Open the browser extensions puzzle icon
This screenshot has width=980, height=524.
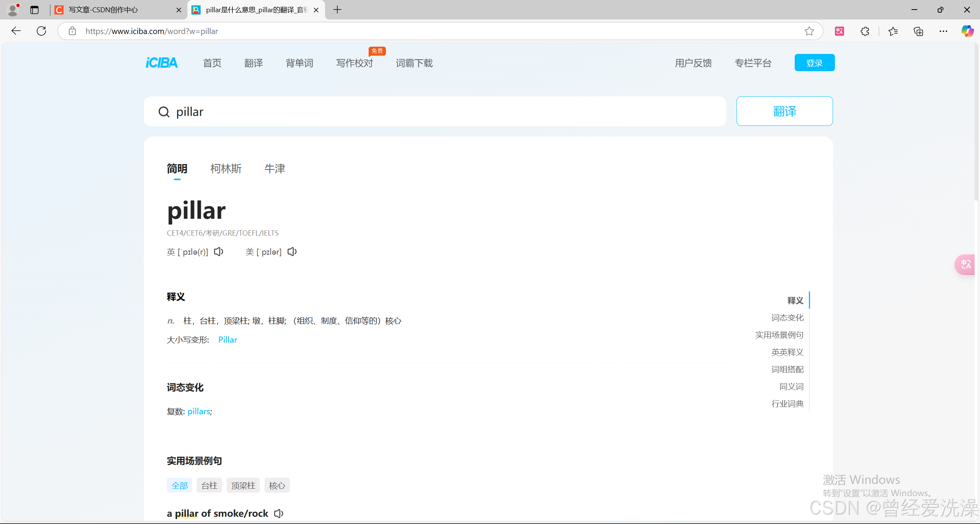865,31
